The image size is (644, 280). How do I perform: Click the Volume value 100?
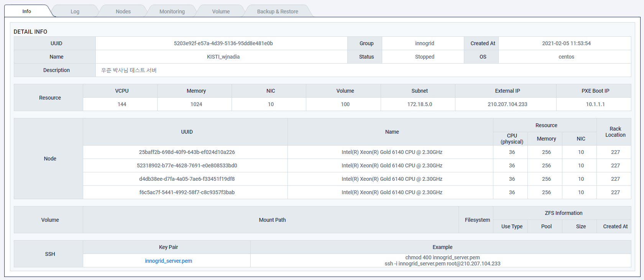click(x=345, y=104)
